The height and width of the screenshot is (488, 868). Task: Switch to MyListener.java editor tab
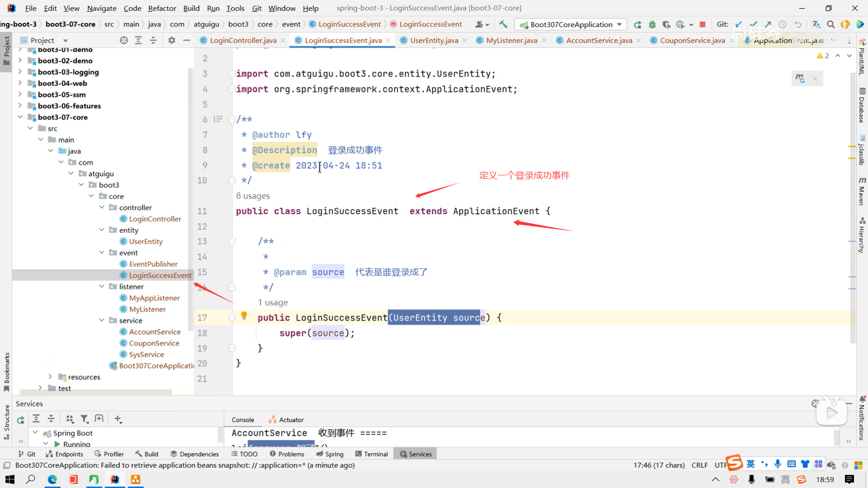[x=511, y=40]
